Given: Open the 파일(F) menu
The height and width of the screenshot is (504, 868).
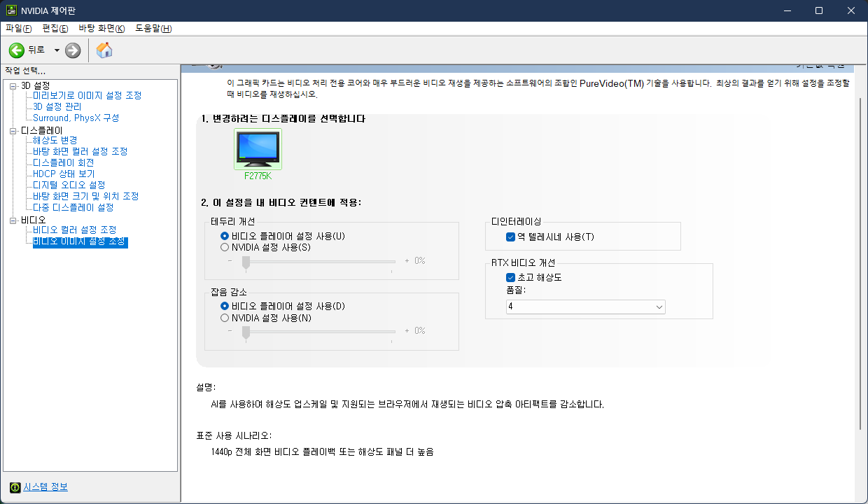Looking at the screenshot, I should tap(19, 28).
